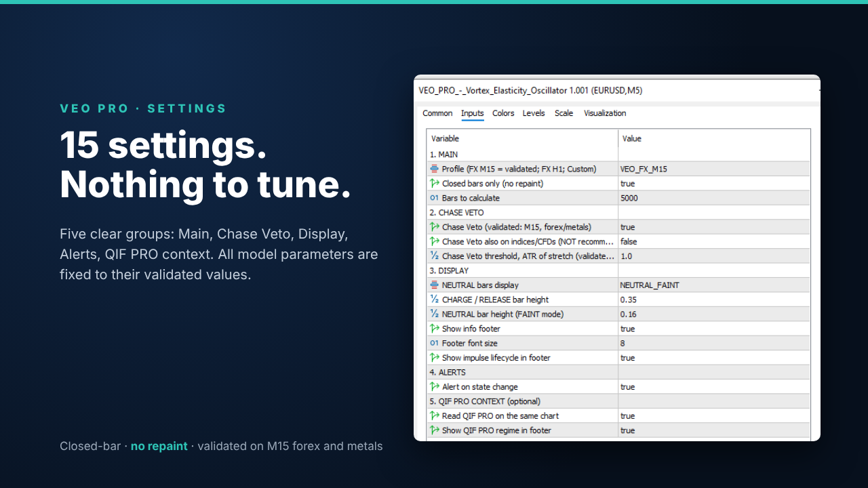The image size is (868, 488).
Task: Edit the Bars to calculate value 5000
Action: [x=714, y=198]
